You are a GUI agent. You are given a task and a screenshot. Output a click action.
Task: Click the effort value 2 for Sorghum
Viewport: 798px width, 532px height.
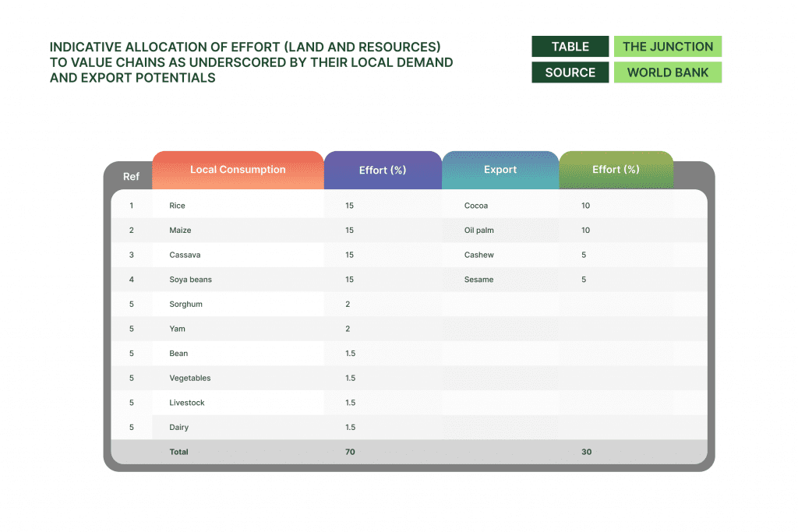point(348,304)
